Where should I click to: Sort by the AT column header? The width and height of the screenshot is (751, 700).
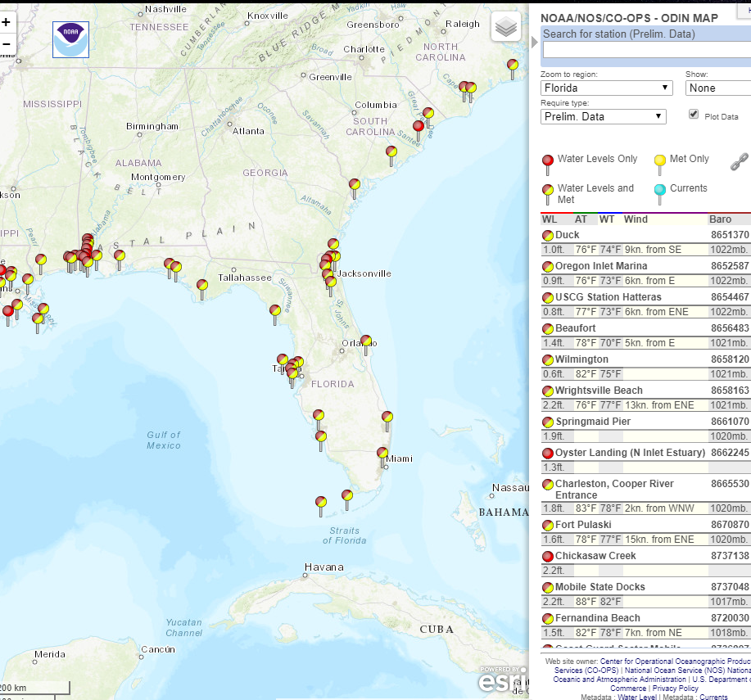pyautogui.click(x=581, y=219)
